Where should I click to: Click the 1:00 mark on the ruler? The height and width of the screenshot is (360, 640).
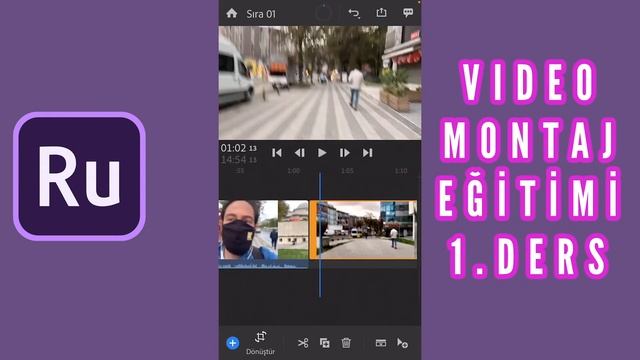pos(294,171)
